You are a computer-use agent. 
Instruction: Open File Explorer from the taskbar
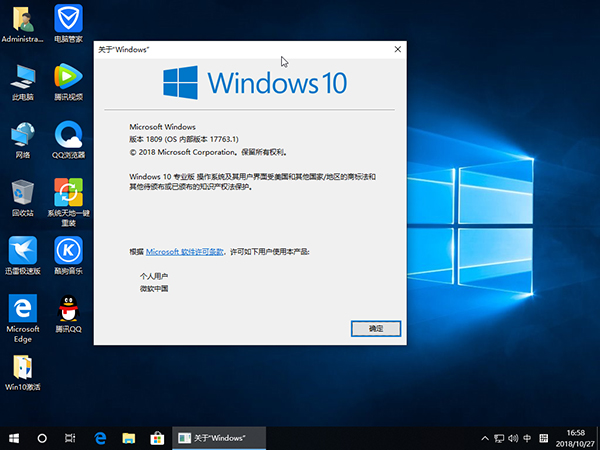pyautogui.click(x=129, y=438)
